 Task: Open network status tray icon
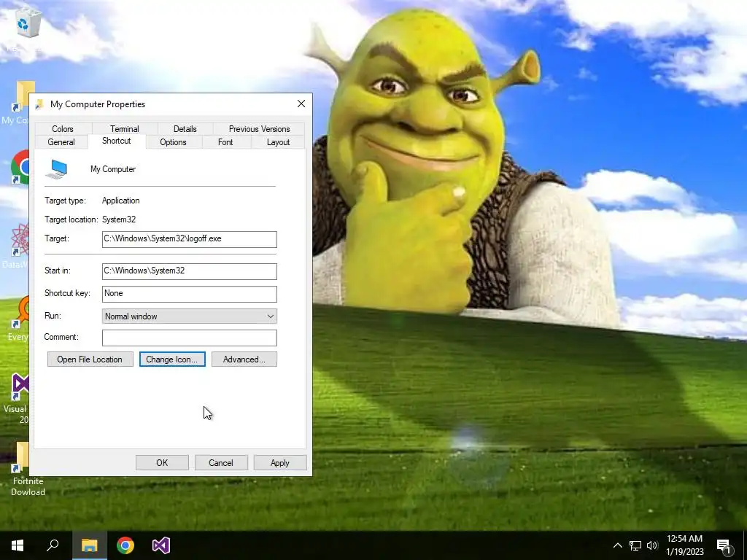(x=635, y=545)
